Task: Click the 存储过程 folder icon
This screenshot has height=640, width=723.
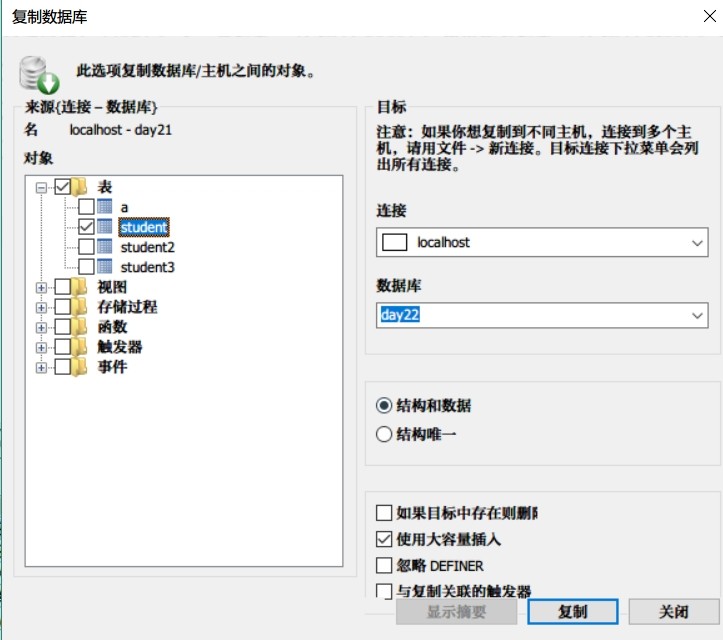Action: (x=79, y=307)
